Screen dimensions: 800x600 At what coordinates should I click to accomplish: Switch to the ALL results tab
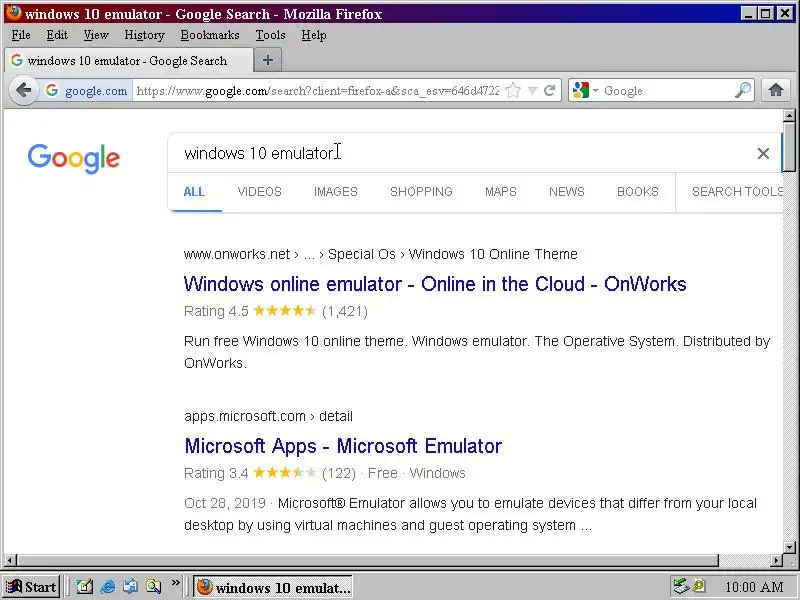(194, 192)
